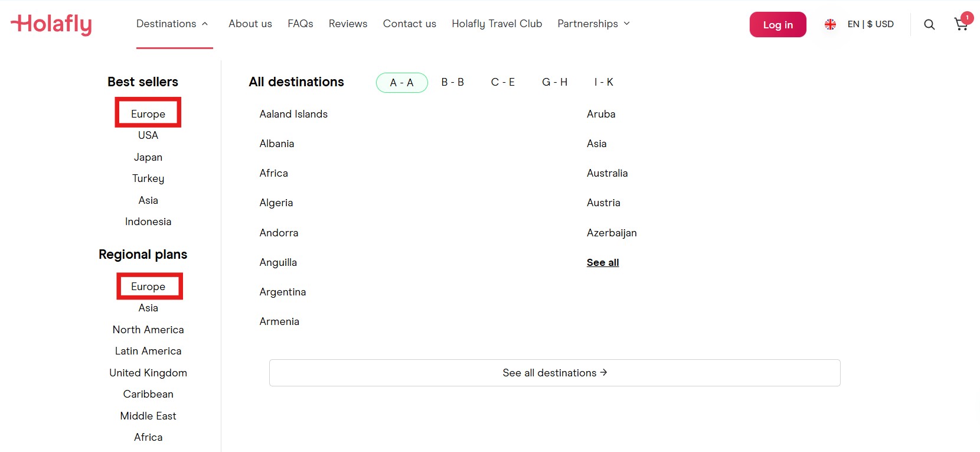This screenshot has width=980, height=452.
Task: Open the Middle East regional plan
Action: tap(148, 416)
